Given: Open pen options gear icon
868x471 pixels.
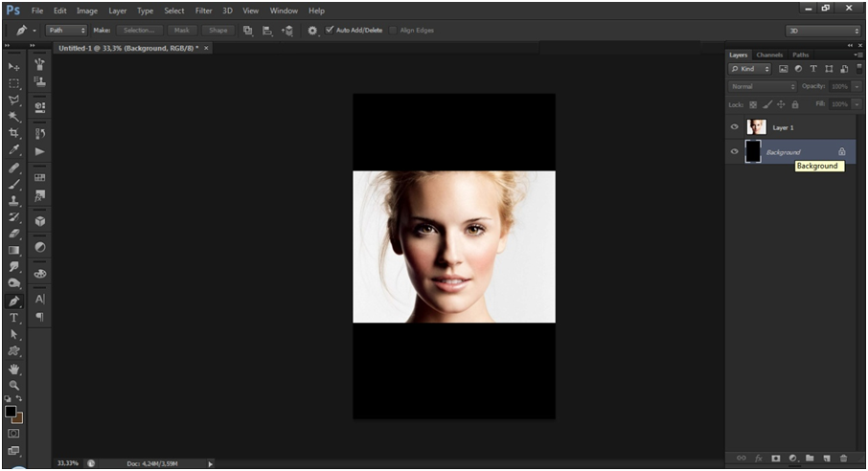Looking at the screenshot, I should pos(312,31).
